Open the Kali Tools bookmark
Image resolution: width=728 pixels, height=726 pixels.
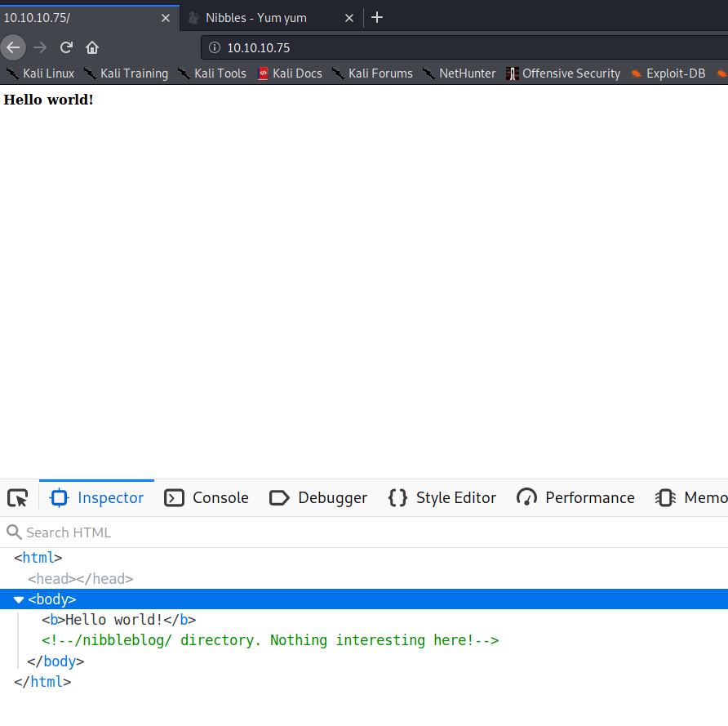[212, 73]
